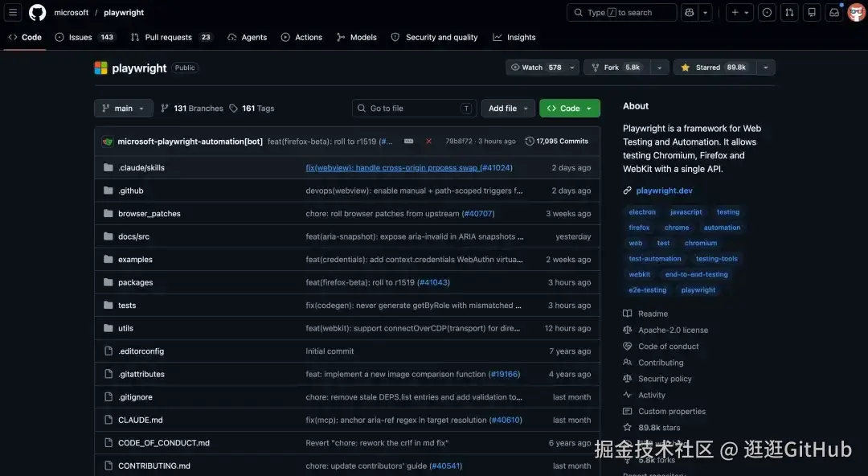868x476 pixels.
Task: Open the .gitignore file
Action: pyautogui.click(x=135, y=396)
